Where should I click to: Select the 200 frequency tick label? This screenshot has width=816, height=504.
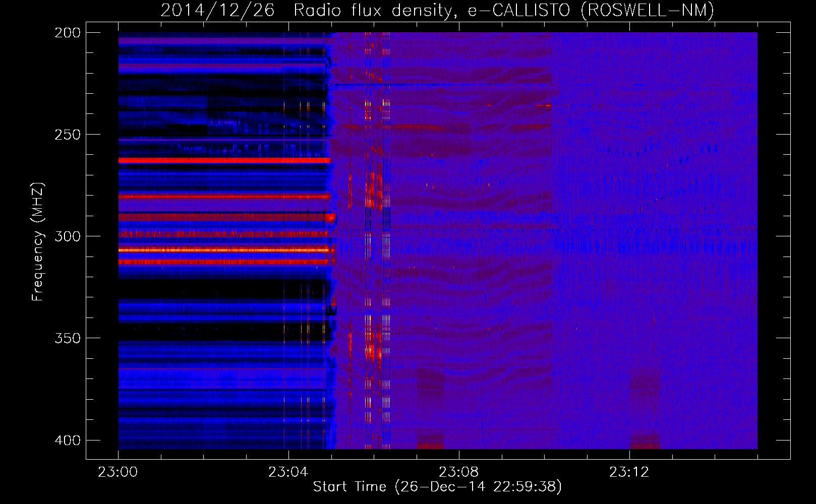[x=68, y=32]
